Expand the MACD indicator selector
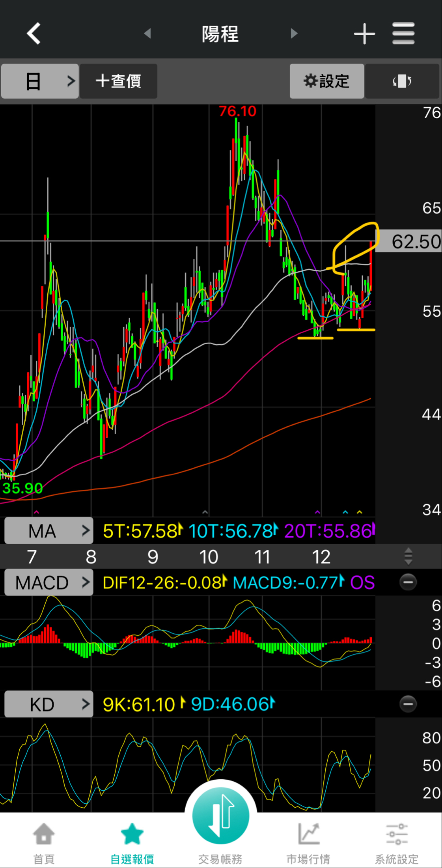This screenshot has width=442, height=868. pos(49,582)
